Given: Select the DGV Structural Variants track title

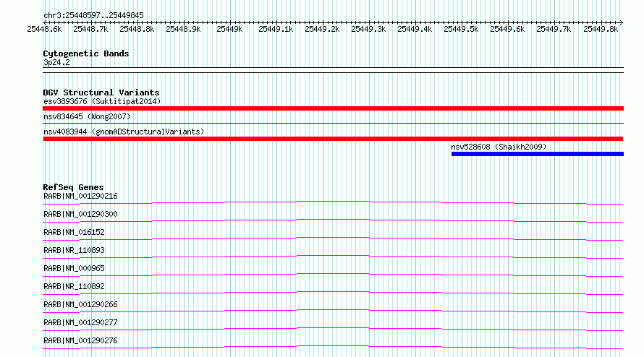Looking at the screenshot, I should (101, 93).
